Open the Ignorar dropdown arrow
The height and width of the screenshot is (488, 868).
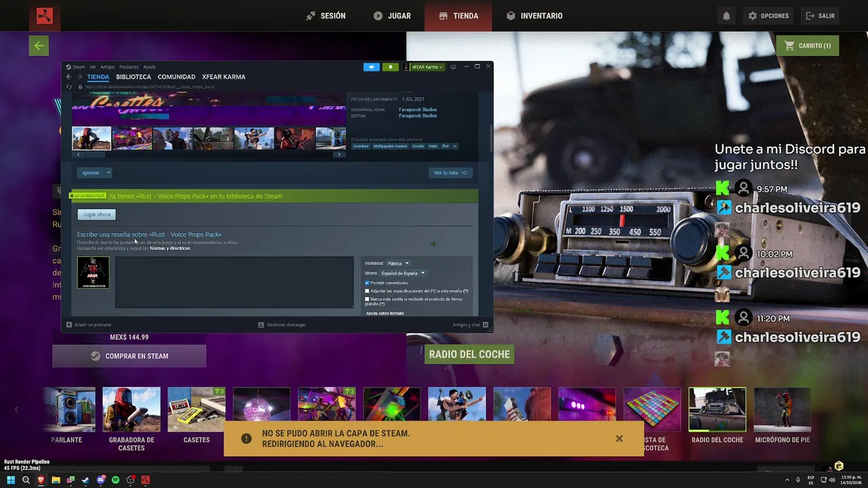pyautogui.click(x=108, y=173)
